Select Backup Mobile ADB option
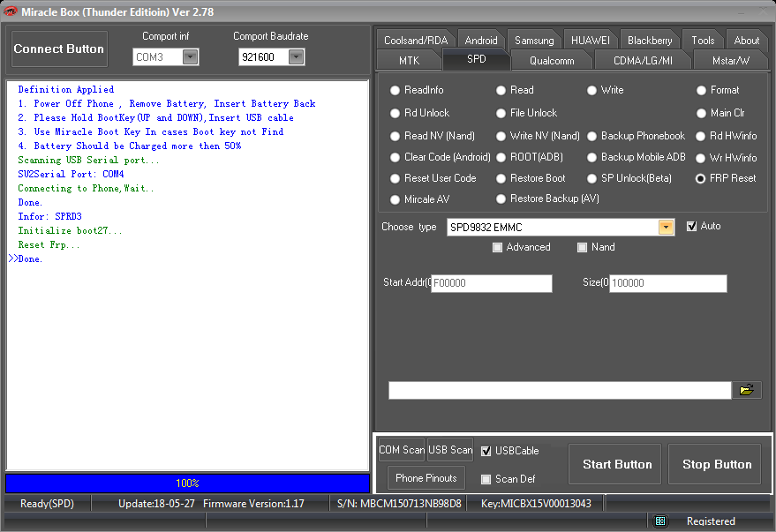This screenshot has height=532, width=776. 591,157
